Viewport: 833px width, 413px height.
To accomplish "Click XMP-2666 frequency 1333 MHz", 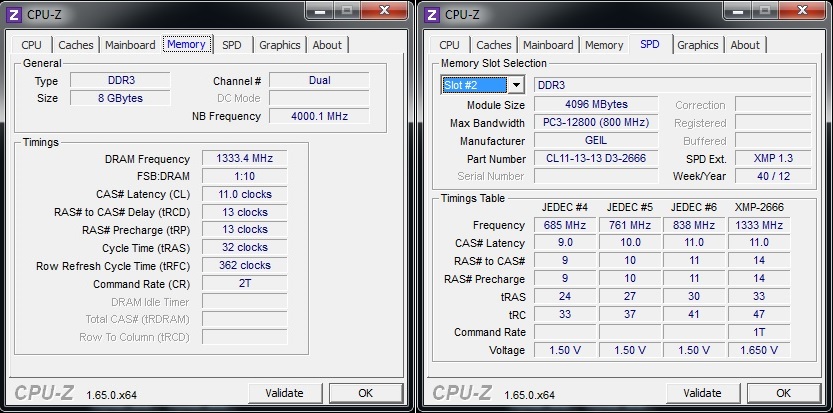I will tap(759, 225).
